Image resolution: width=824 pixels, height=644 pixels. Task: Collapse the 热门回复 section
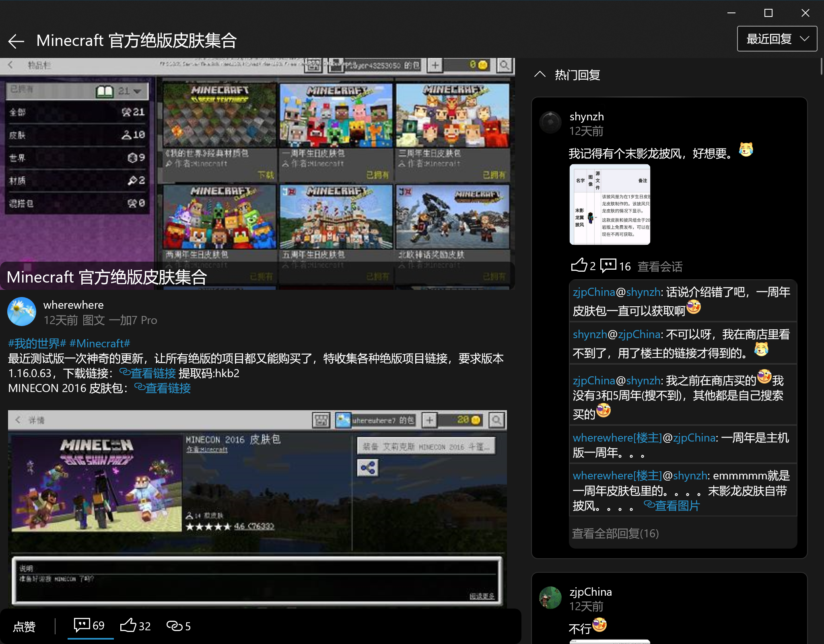[x=540, y=74]
